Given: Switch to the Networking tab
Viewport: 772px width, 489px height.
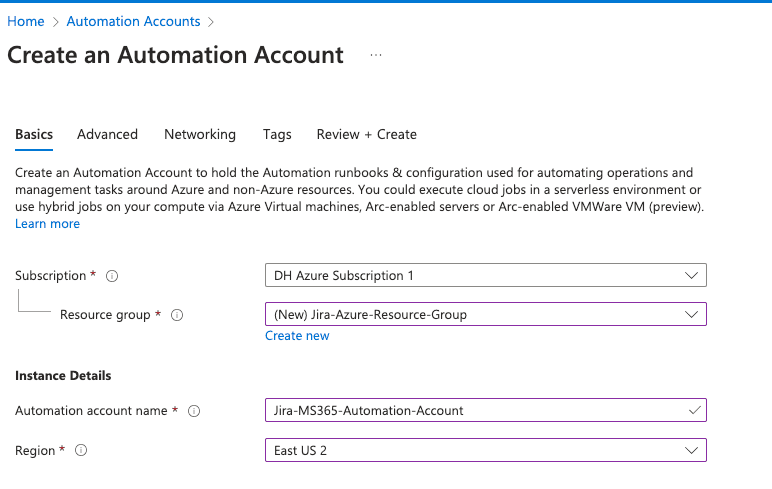Looking at the screenshot, I should pos(200,134).
